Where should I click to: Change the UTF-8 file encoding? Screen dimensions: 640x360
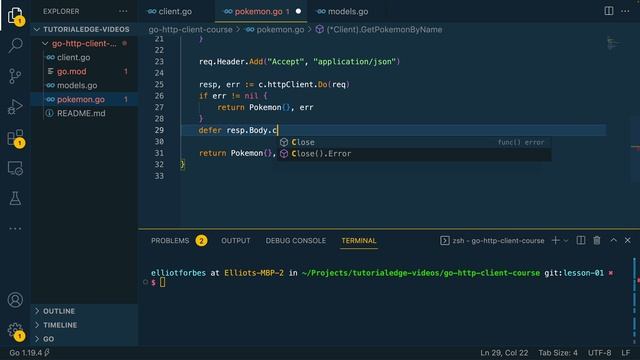click(x=599, y=353)
